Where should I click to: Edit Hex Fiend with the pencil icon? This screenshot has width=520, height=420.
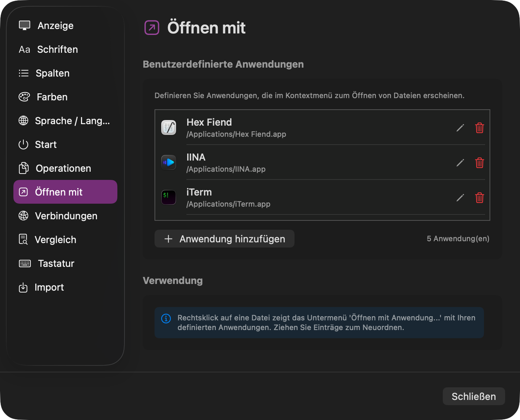tap(460, 128)
